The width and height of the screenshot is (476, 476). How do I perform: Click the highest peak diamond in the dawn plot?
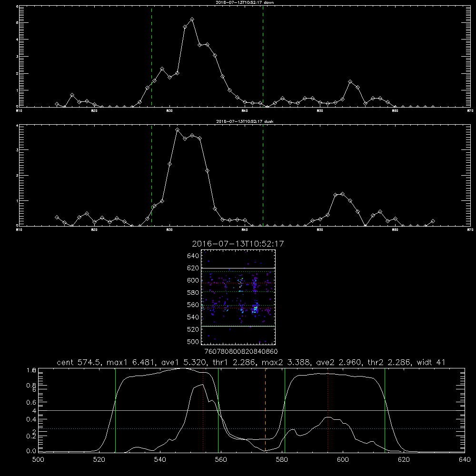192,20
